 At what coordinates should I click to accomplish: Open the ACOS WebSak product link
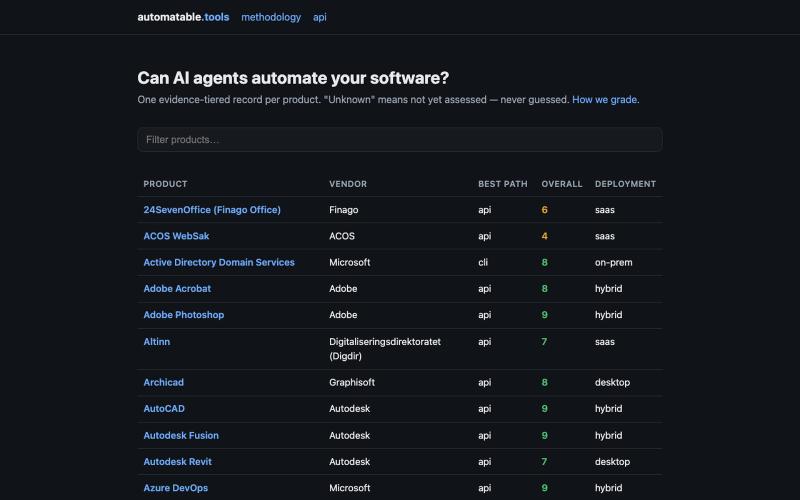176,236
